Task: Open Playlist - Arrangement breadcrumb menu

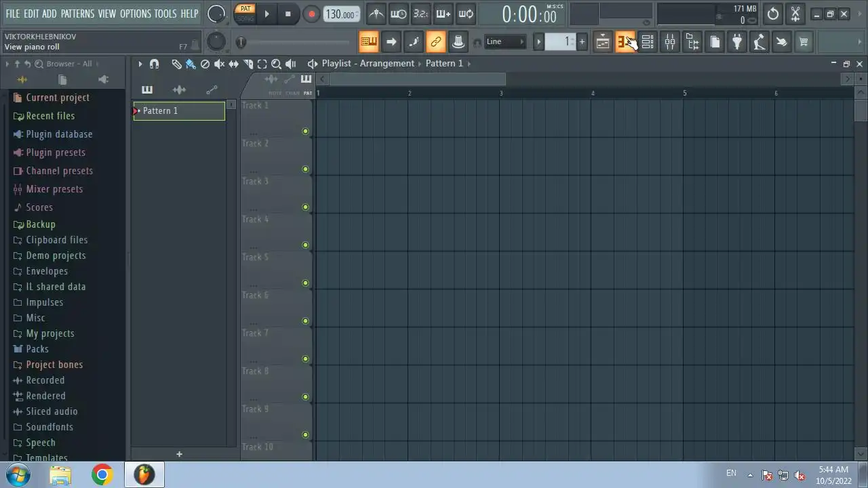Action: pos(368,64)
